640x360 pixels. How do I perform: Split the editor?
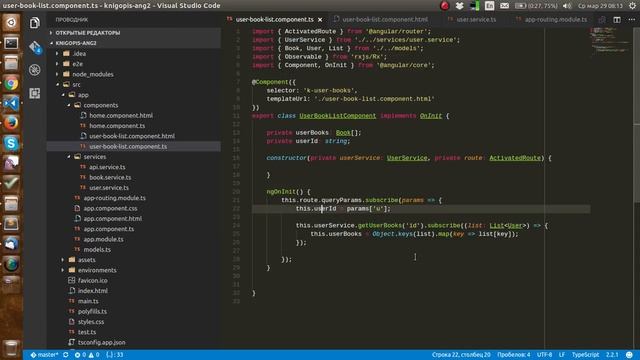pos(617,20)
